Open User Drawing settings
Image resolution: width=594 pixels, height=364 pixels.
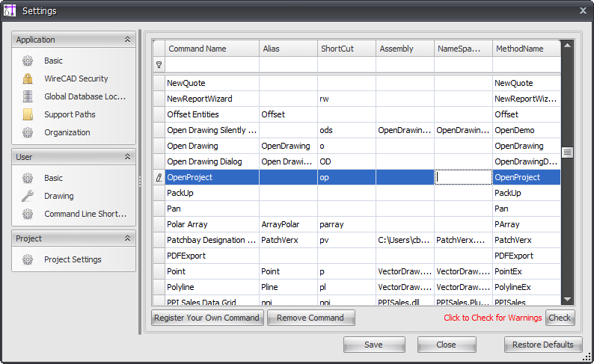58,196
